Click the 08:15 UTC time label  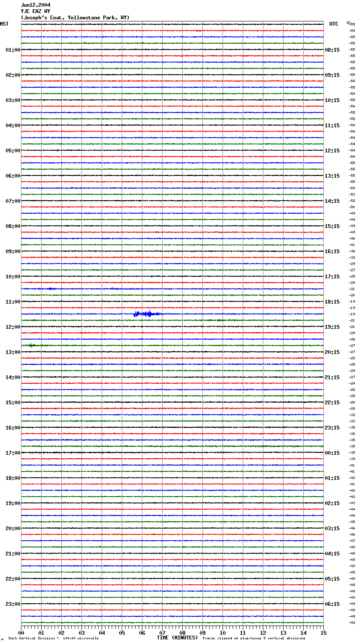[x=332, y=50]
